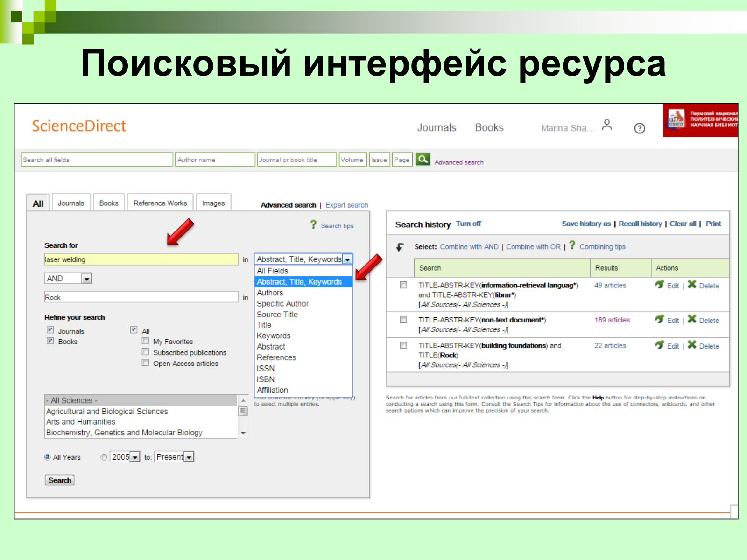
Task: Click the Advanced search link by the toolbar
Action: click(x=459, y=162)
